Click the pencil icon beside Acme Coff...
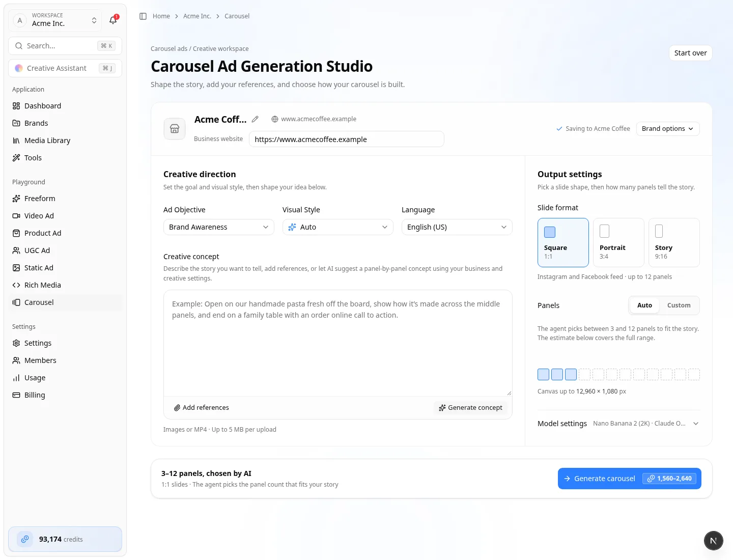 click(255, 119)
